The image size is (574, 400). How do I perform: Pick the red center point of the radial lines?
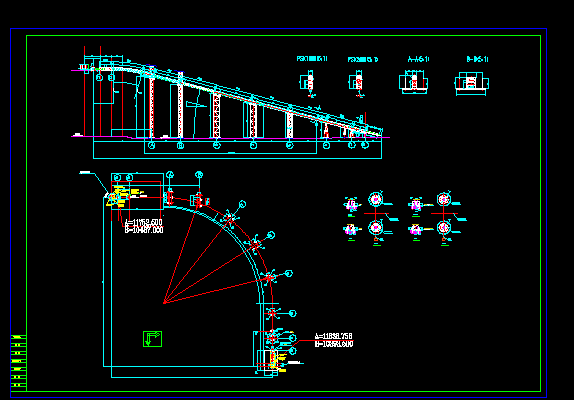(x=164, y=302)
